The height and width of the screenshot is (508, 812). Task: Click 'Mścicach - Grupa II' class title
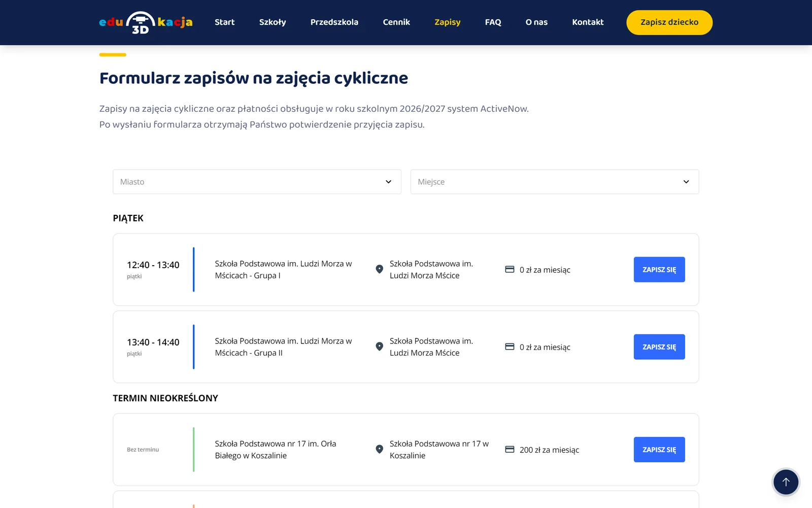(x=283, y=347)
